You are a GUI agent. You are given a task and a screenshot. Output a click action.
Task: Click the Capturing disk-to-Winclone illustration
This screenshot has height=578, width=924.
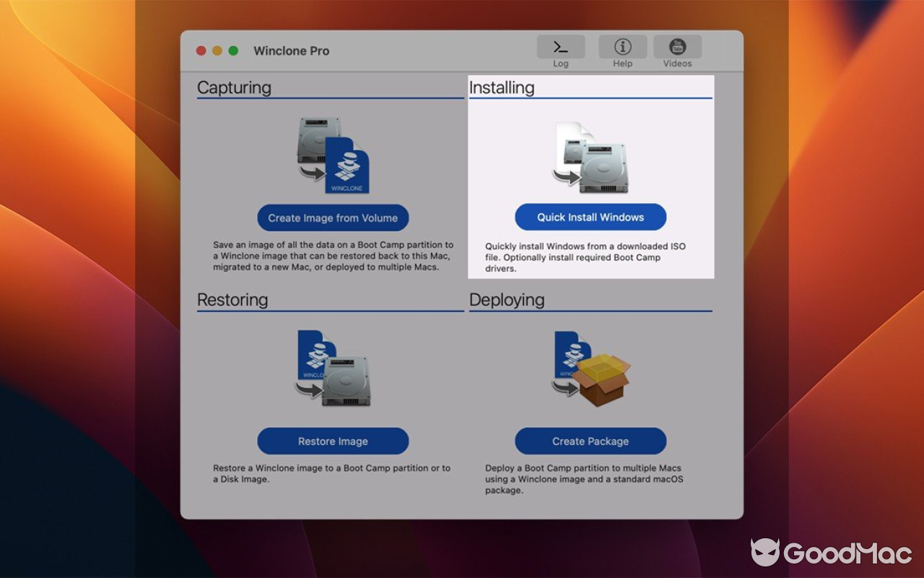click(333, 155)
